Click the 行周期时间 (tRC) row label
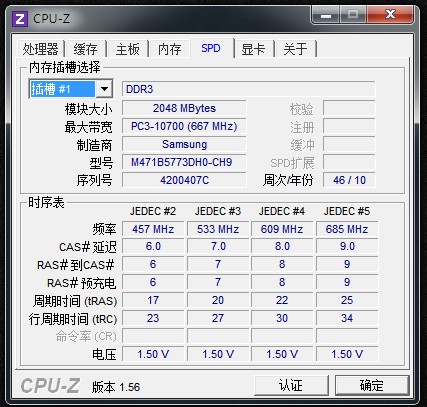Screen dimensions: 427x407 click(x=73, y=319)
